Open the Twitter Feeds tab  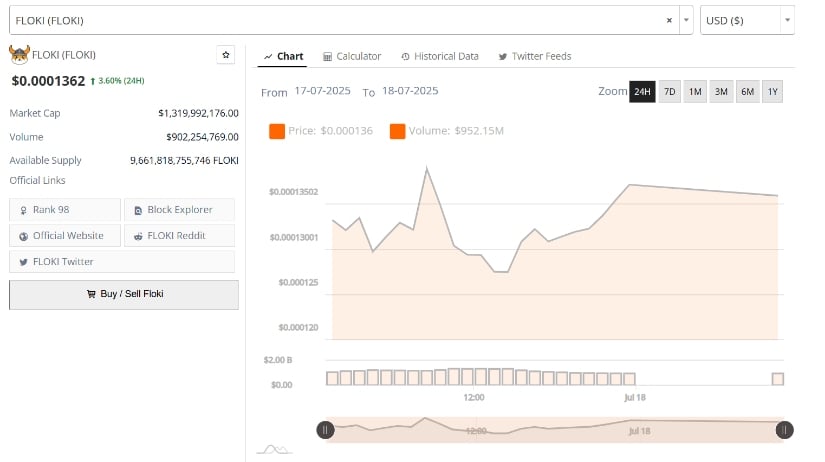pos(535,56)
